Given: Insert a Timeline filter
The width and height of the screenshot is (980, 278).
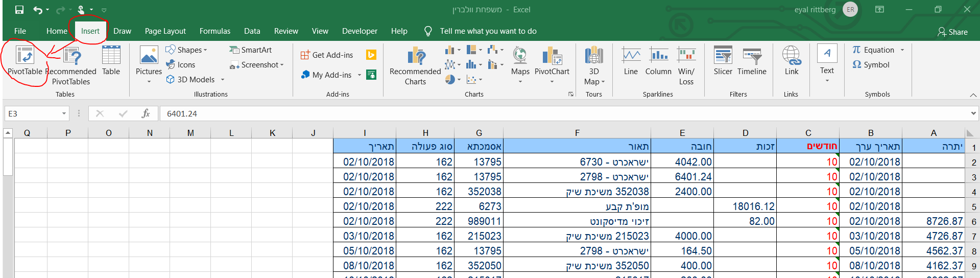Looking at the screenshot, I should [x=752, y=56].
